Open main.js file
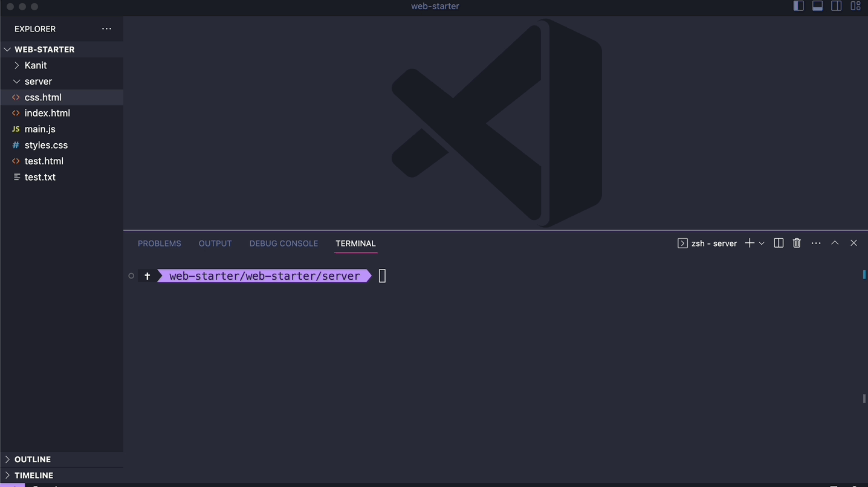The height and width of the screenshot is (487, 868). [62, 129]
